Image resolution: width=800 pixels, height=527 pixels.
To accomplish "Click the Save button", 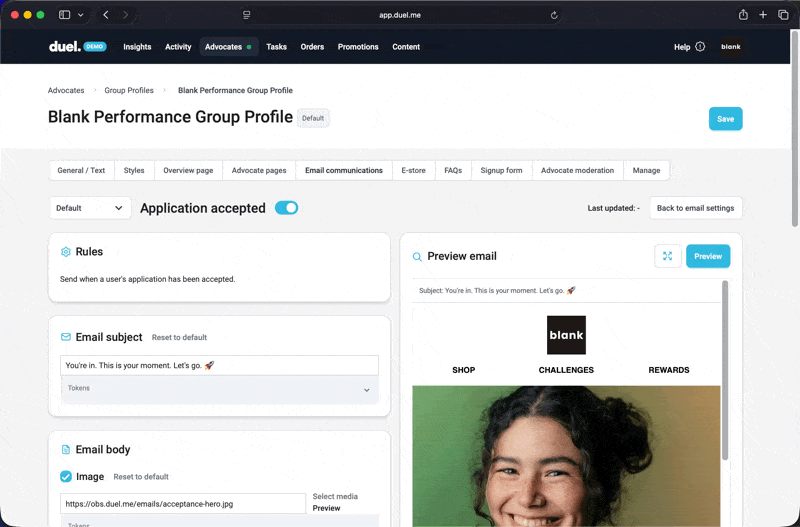I will (x=725, y=119).
